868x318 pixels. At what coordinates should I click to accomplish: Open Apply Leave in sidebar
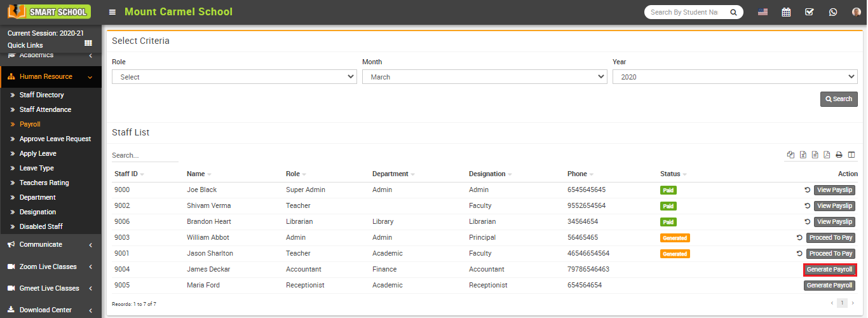click(38, 153)
